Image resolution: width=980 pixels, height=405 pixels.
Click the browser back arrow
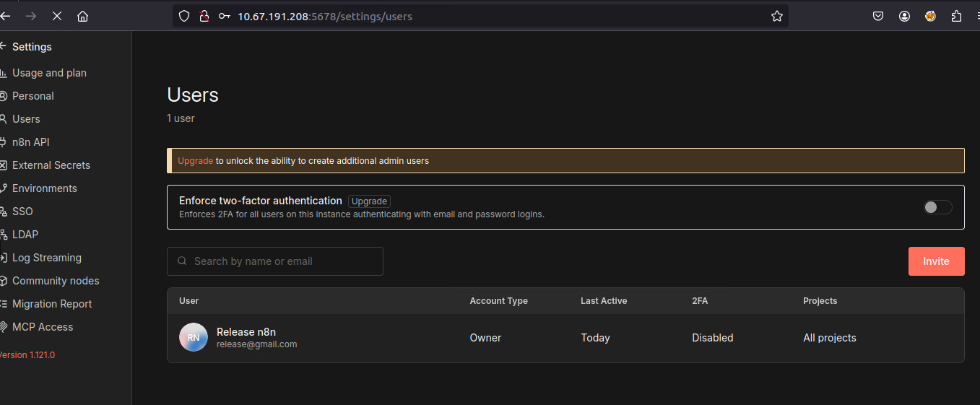click(5, 16)
